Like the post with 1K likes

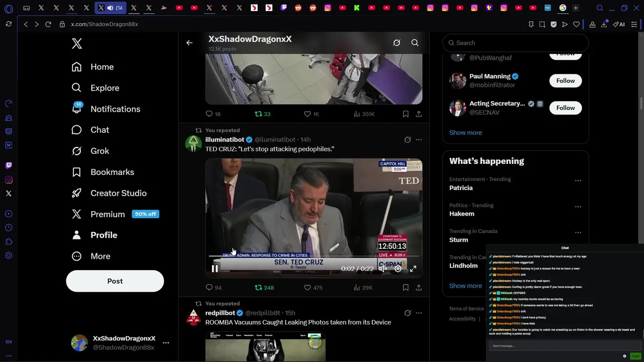click(311, 114)
